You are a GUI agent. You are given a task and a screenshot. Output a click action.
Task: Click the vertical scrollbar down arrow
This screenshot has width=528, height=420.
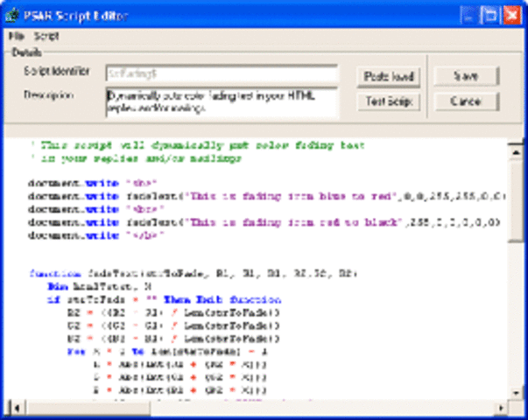click(x=516, y=392)
